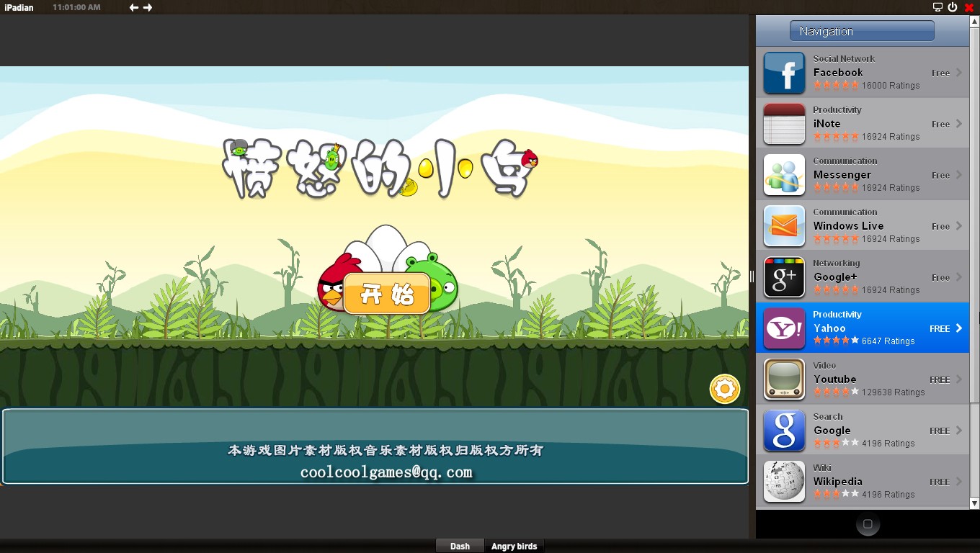This screenshot has height=553, width=980.
Task: Start the game with 开始 button
Action: (x=387, y=294)
